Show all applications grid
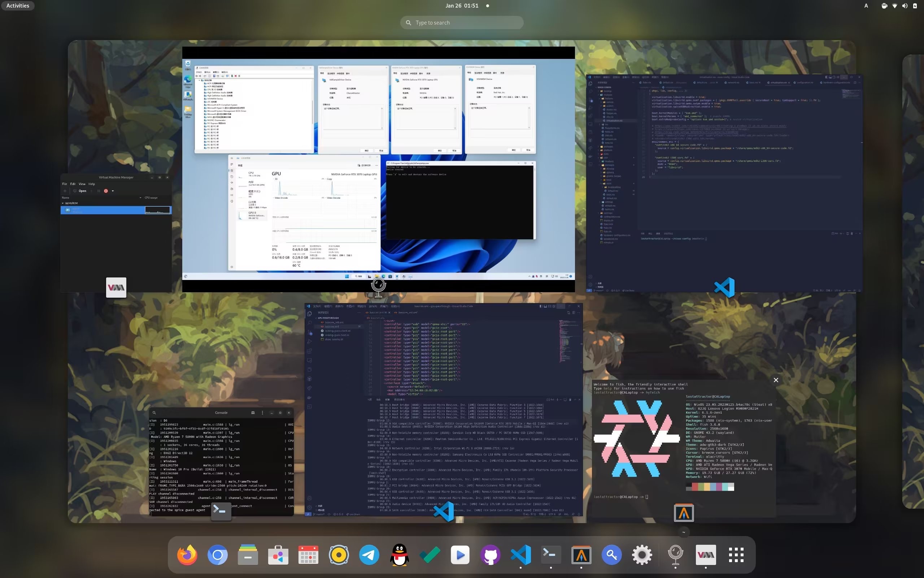924x578 pixels. 736,555
